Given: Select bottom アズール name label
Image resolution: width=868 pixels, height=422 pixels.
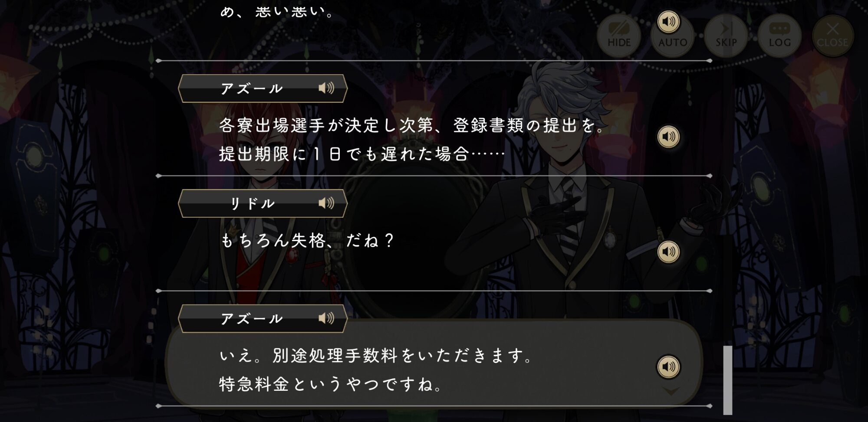Looking at the screenshot, I should click(x=252, y=319).
